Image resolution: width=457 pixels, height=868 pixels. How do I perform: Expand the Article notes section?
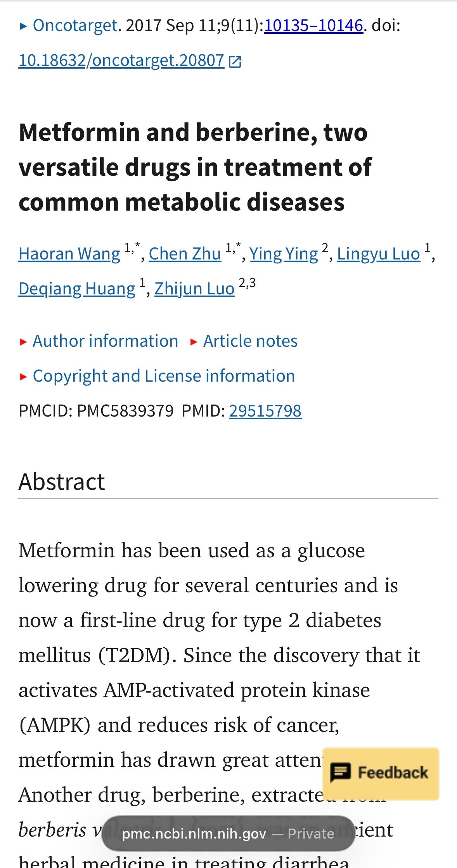pyautogui.click(x=250, y=341)
